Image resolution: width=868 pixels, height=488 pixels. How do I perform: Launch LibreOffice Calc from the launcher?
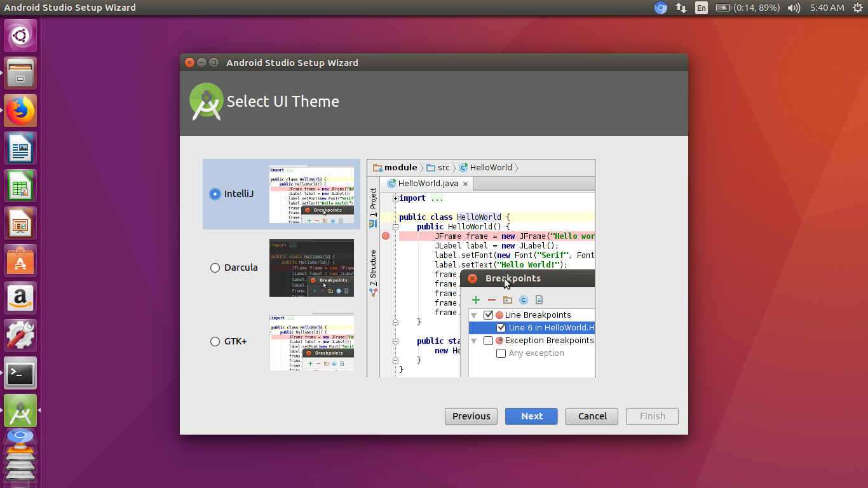coord(20,186)
